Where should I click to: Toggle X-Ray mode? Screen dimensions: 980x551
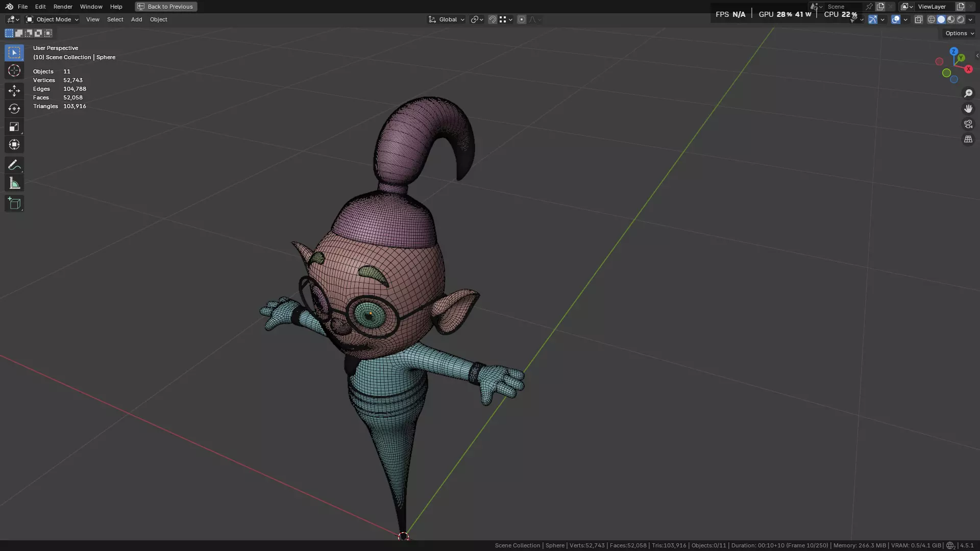click(x=919, y=19)
